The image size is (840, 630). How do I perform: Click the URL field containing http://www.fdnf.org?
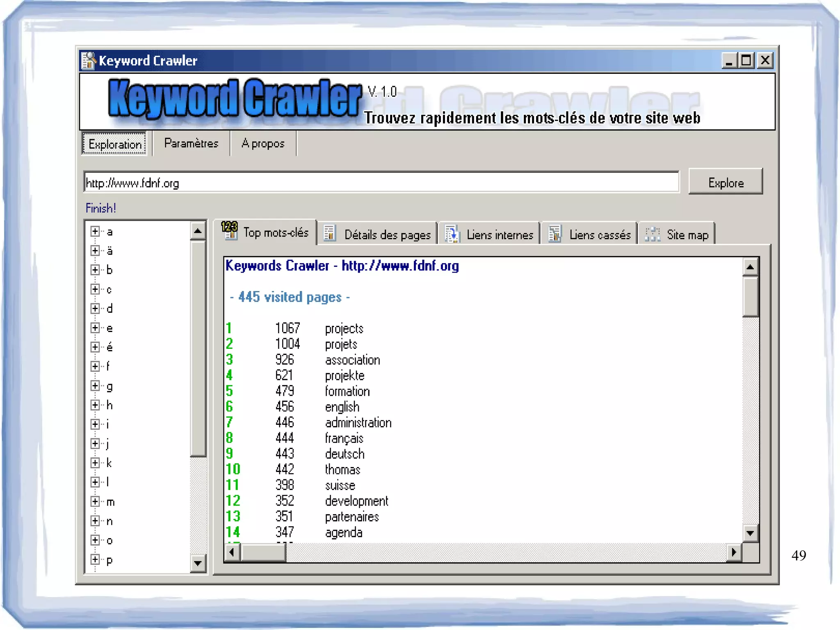pyautogui.click(x=381, y=182)
